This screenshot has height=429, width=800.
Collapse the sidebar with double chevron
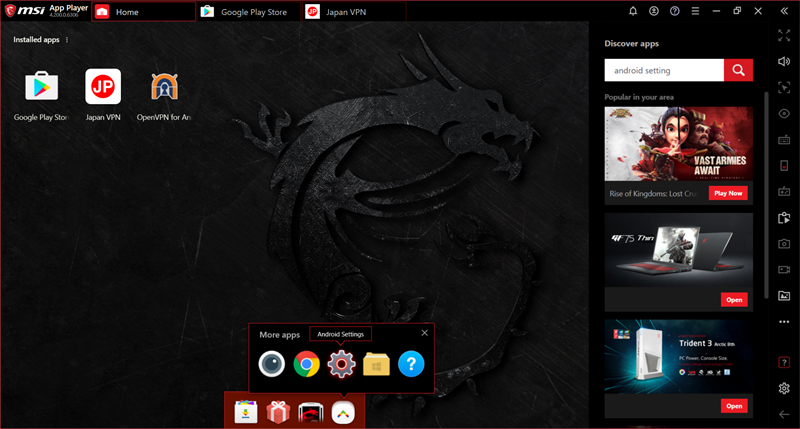coord(784,11)
